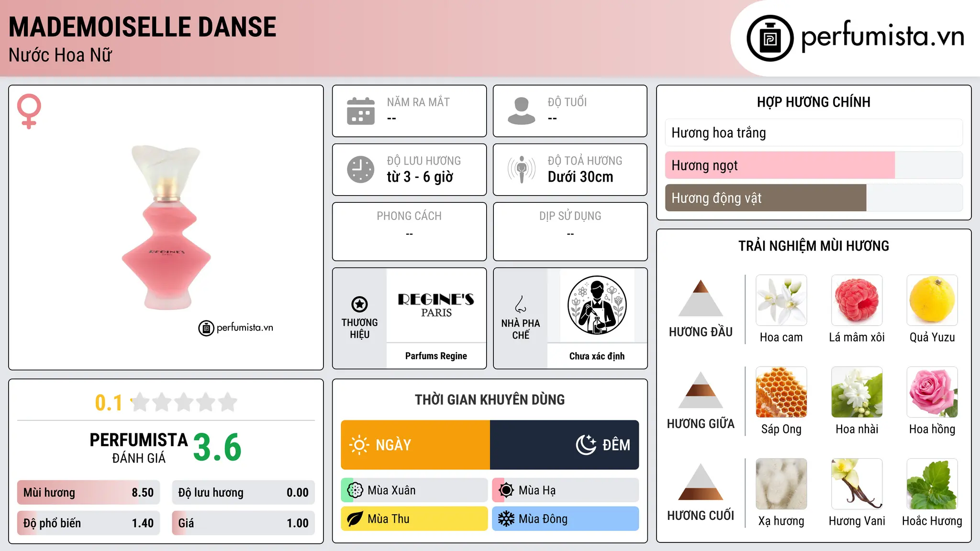Click the pink female gender symbol icon
Image resolution: width=980 pixels, height=551 pixels.
coord(29,111)
